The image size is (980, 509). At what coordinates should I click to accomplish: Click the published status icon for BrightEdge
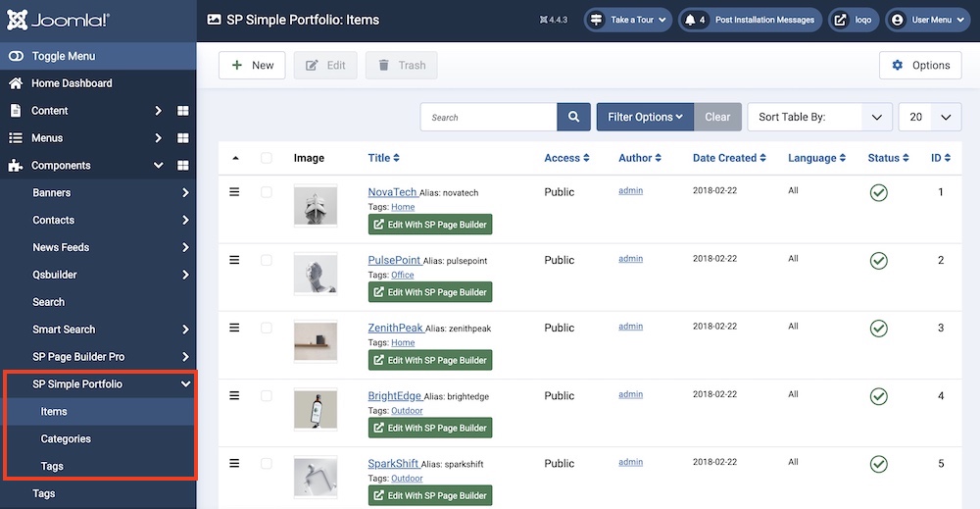pyautogui.click(x=879, y=396)
